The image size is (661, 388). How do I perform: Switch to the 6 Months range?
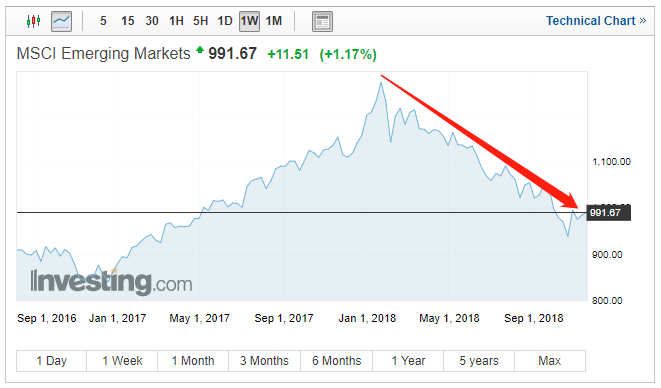point(336,361)
